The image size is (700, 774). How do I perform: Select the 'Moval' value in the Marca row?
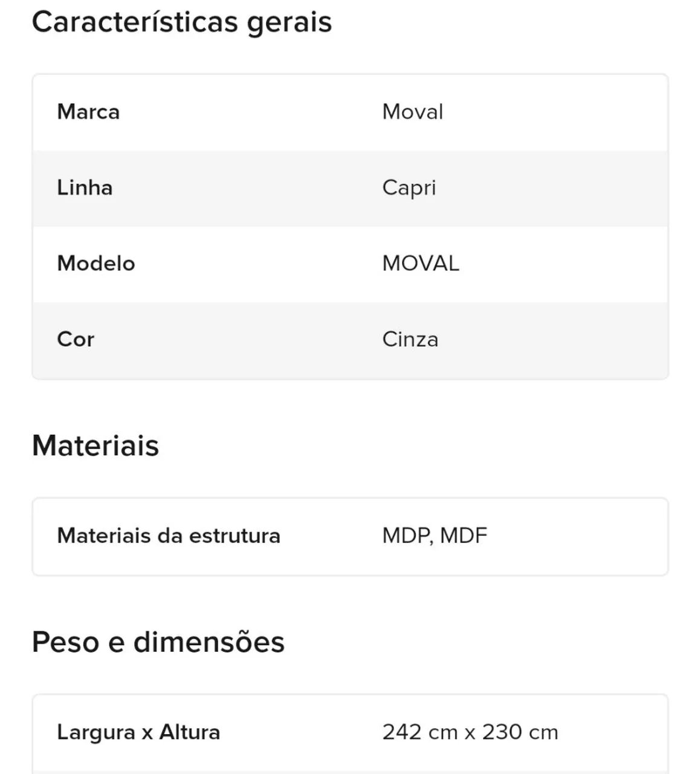pyautogui.click(x=413, y=112)
